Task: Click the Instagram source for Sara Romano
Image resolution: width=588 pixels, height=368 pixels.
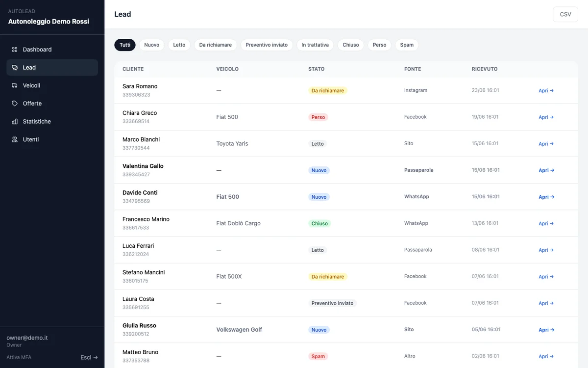Action: [x=416, y=90]
